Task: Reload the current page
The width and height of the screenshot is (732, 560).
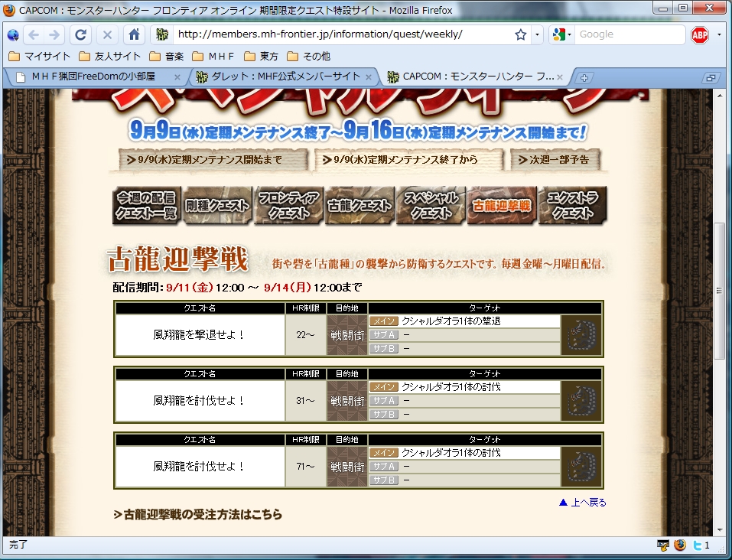Action: click(x=80, y=34)
